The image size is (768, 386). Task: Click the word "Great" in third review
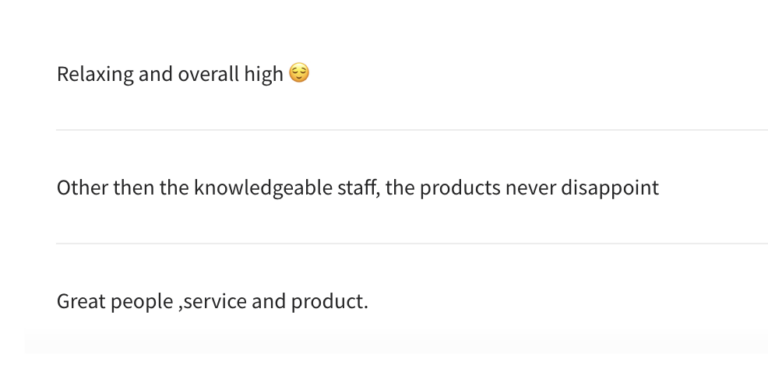click(81, 301)
